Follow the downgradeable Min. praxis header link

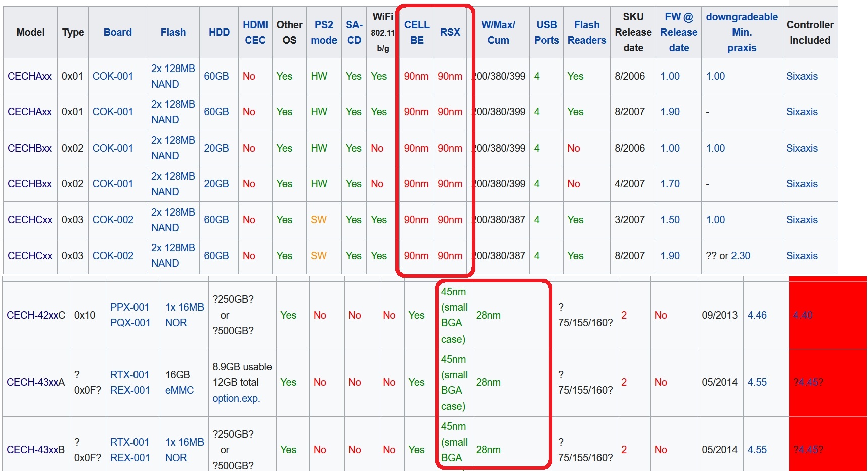(742, 32)
